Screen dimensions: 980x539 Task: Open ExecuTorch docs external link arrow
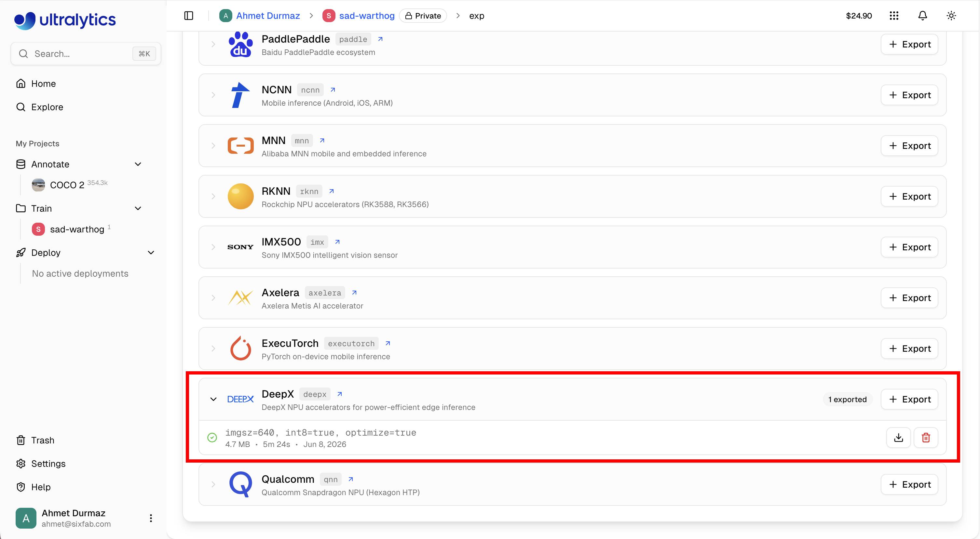point(388,343)
